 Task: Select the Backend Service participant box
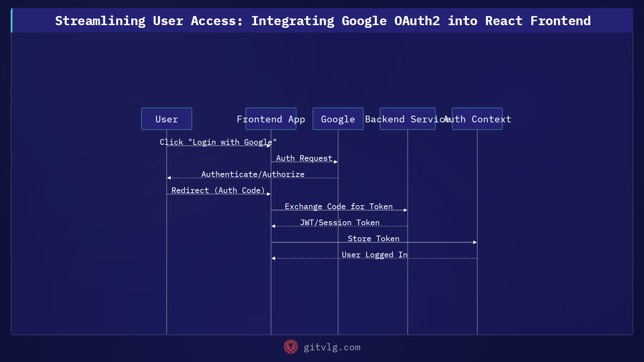pyautogui.click(x=408, y=119)
